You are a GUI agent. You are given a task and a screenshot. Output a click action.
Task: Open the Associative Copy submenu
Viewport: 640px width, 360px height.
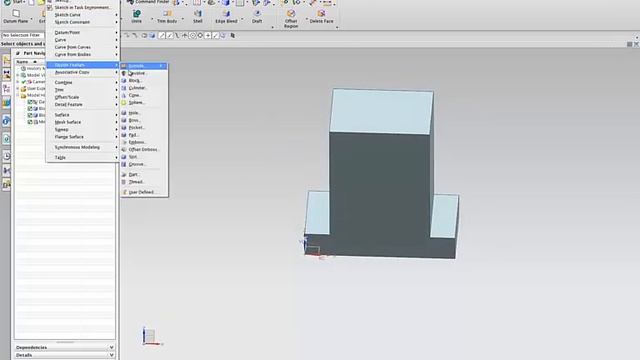[x=82, y=72]
